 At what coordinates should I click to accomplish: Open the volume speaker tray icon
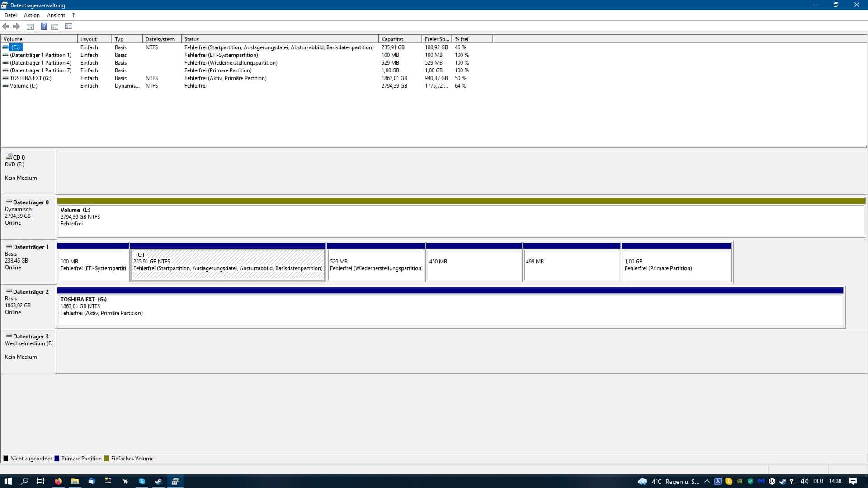[805, 481]
